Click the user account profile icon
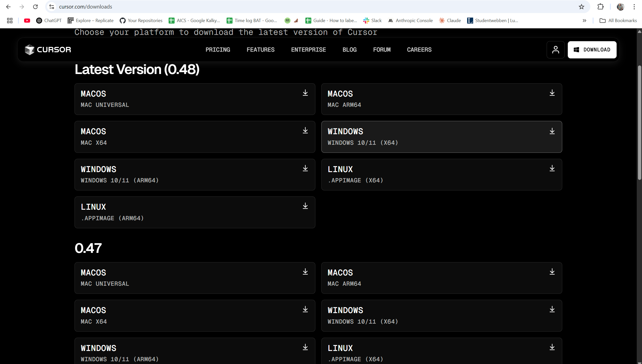The height and width of the screenshot is (364, 642). point(555,50)
